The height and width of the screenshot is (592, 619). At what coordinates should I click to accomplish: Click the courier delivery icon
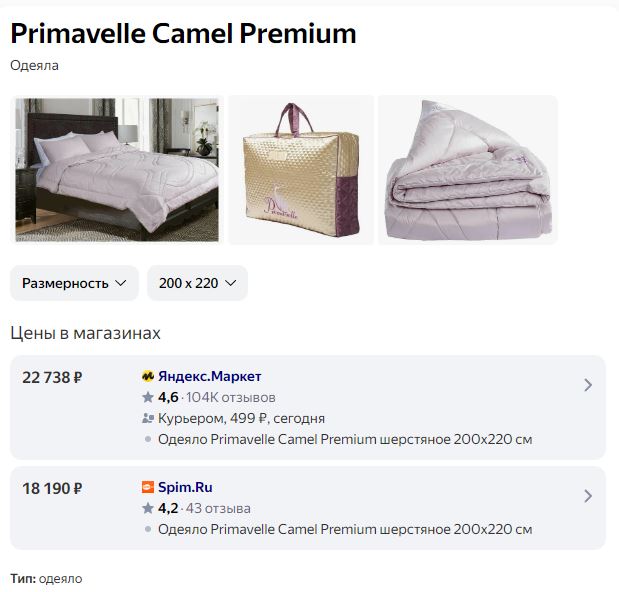click(148, 419)
